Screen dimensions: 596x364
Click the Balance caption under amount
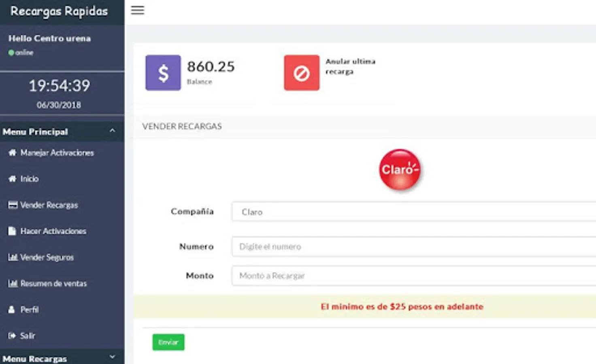click(200, 82)
